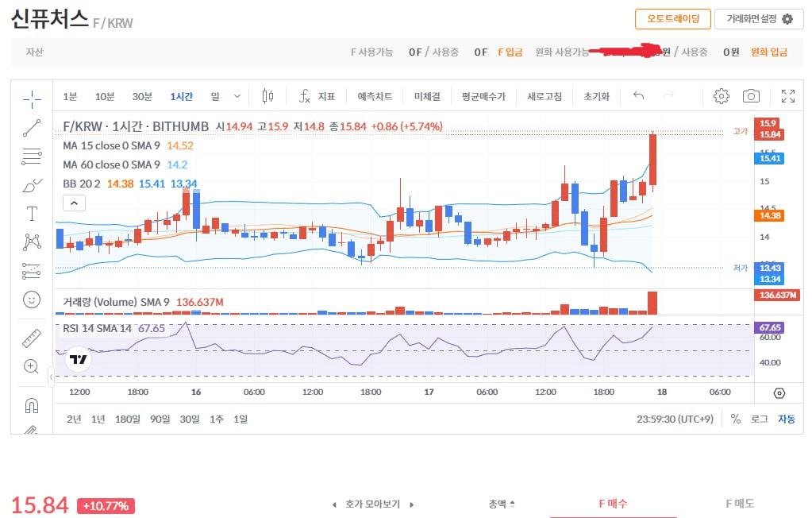The height and width of the screenshot is (518, 812).
Task: Switch to F 매수 buy tab
Action: [613, 503]
